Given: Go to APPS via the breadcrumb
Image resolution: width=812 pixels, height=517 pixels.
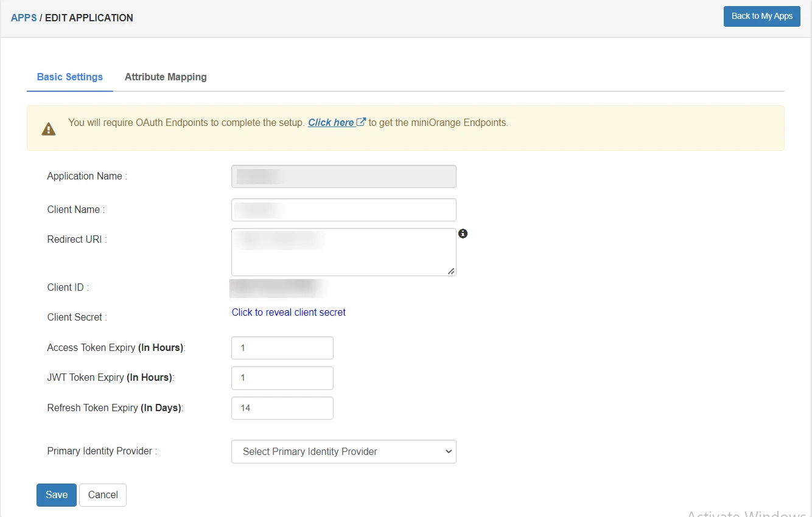Looking at the screenshot, I should [24, 18].
